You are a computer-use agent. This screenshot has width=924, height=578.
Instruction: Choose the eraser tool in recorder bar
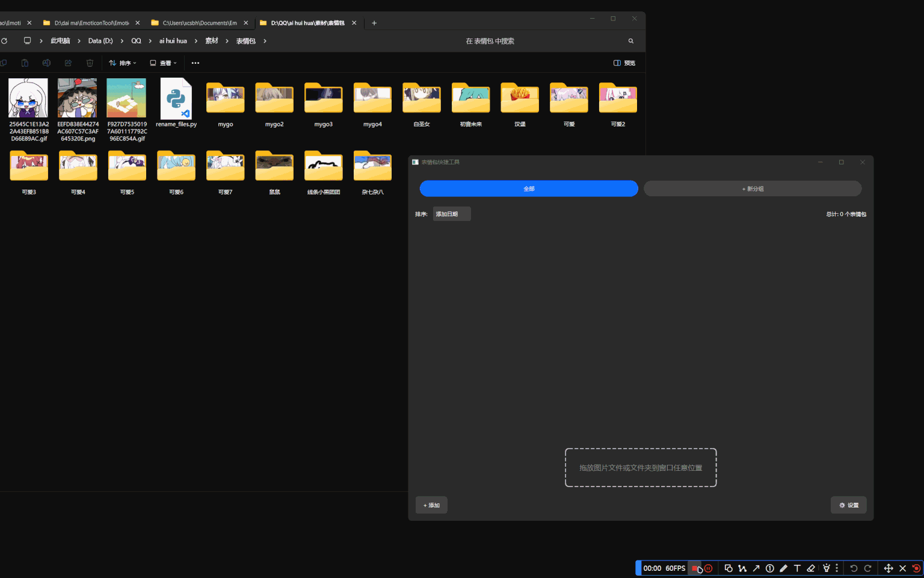point(811,568)
